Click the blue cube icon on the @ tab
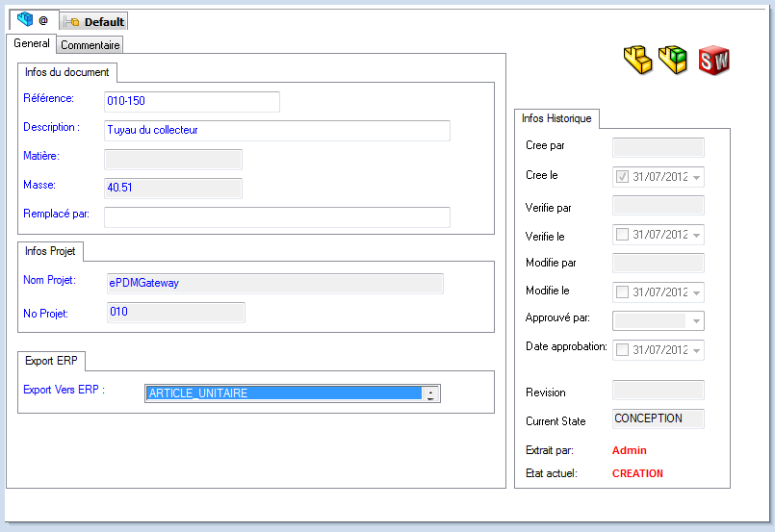 point(25,20)
